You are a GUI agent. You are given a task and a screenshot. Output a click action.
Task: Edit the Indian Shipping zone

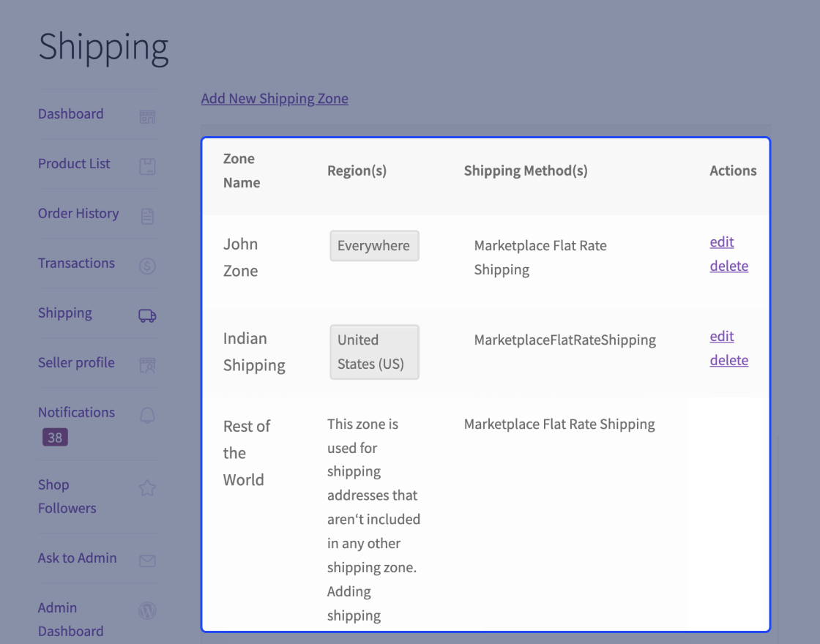point(721,336)
